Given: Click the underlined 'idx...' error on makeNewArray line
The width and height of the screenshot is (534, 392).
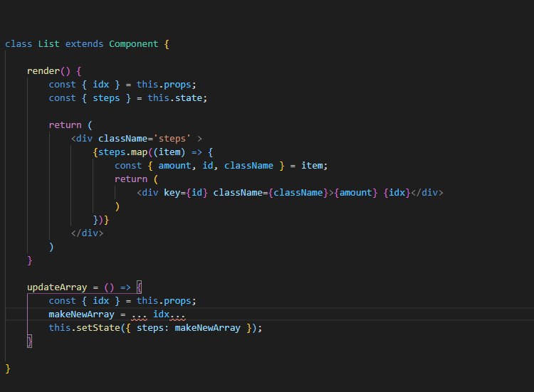Looking at the screenshot, I should pyautogui.click(x=169, y=314).
